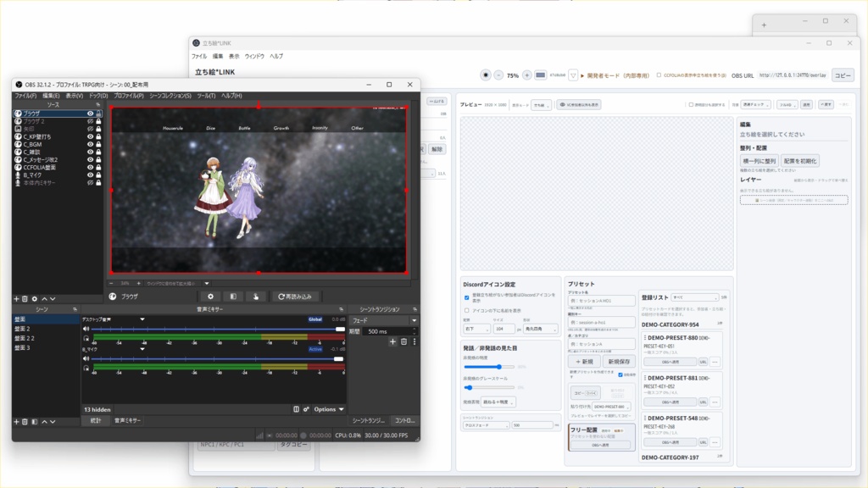This screenshot has width=868, height=488.
Task: Expand B_マイク mixer dropdown arrow
Action: (142, 349)
